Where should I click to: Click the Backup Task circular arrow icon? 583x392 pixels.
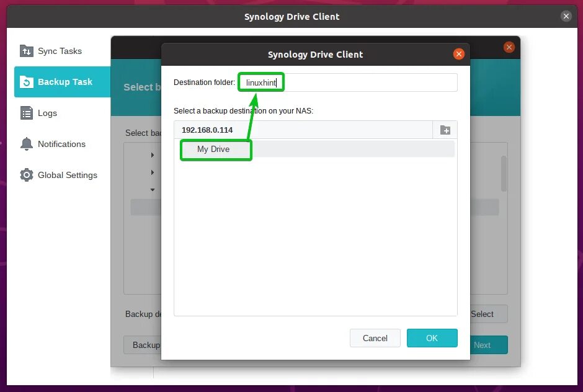click(27, 82)
